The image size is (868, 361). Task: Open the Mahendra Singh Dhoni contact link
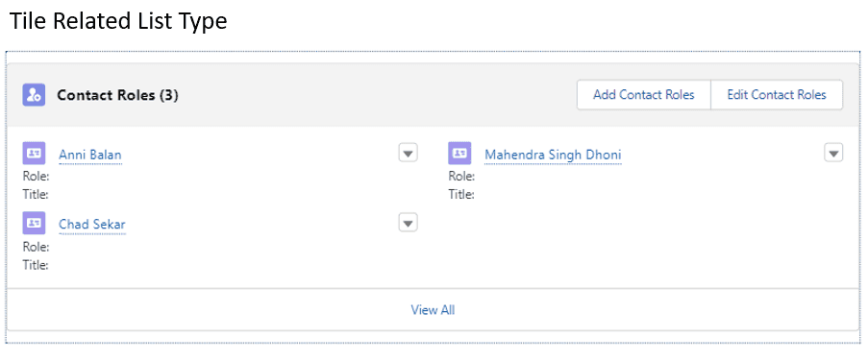pos(553,155)
